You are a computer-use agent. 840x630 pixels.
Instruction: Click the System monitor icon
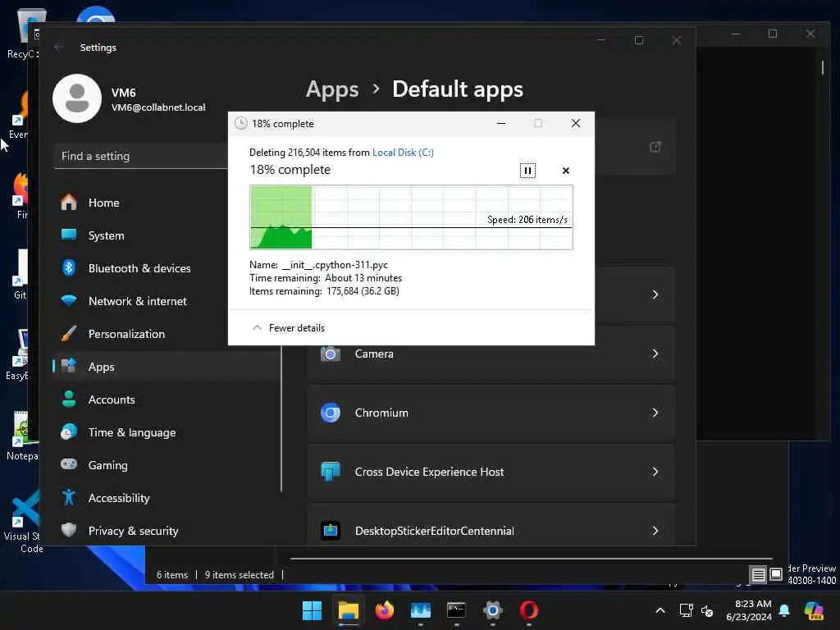point(69,235)
